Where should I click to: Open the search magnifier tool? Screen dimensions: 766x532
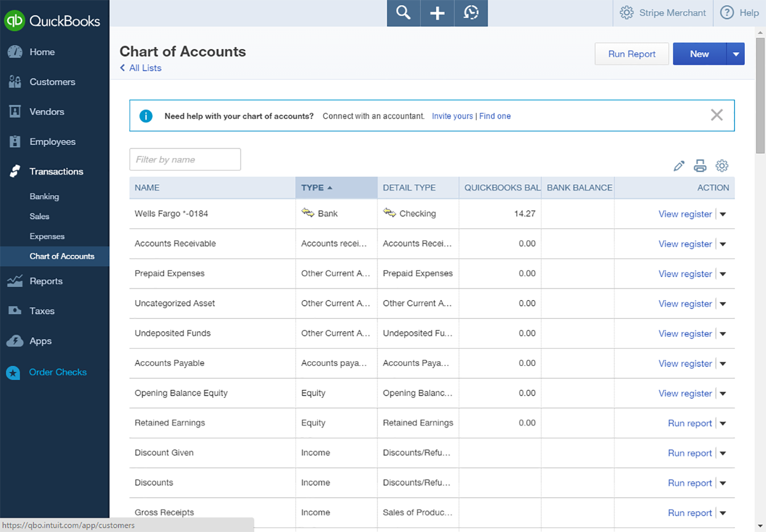[x=403, y=13]
